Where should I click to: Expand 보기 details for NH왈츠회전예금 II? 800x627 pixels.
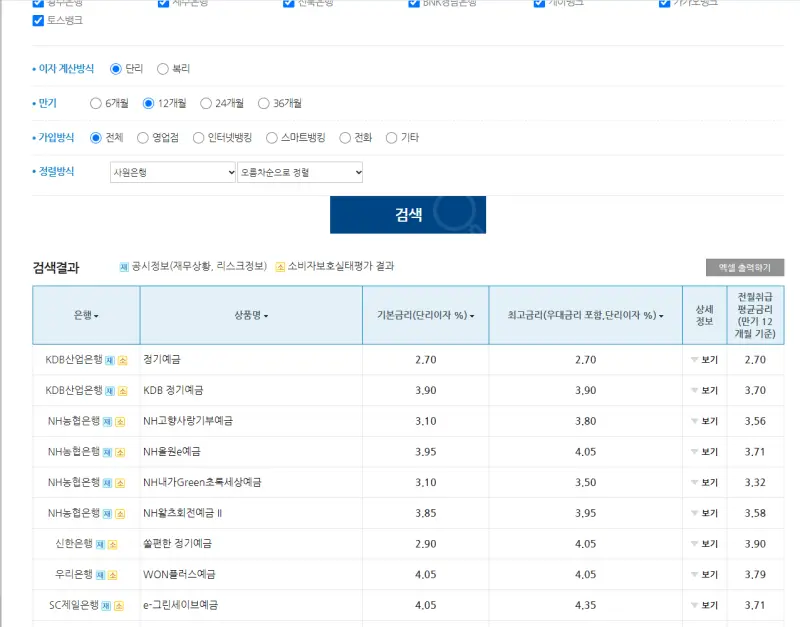click(x=705, y=513)
